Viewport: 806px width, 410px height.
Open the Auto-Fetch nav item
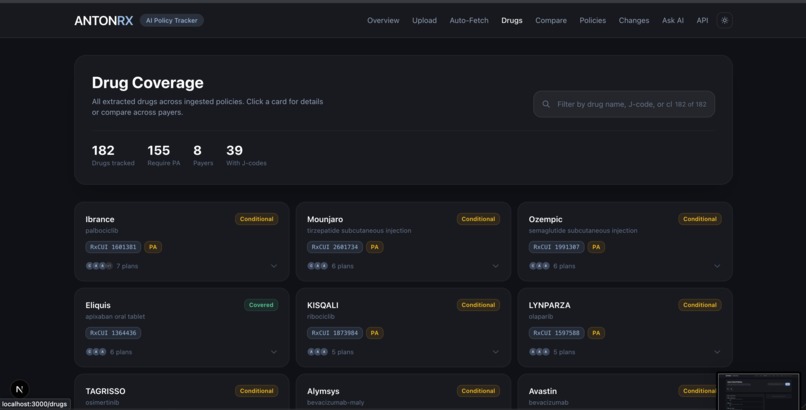[469, 21]
